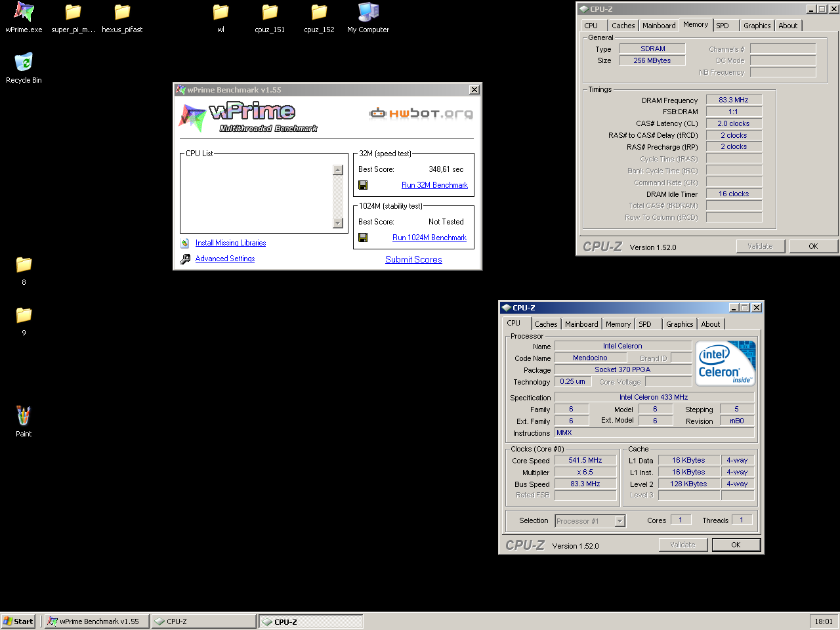Click the hwbot.org logo in wPrime
840x630 pixels.
tap(421, 114)
